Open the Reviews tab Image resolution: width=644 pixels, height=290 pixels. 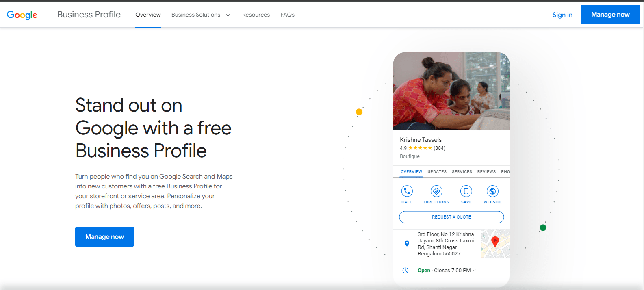[486, 172]
